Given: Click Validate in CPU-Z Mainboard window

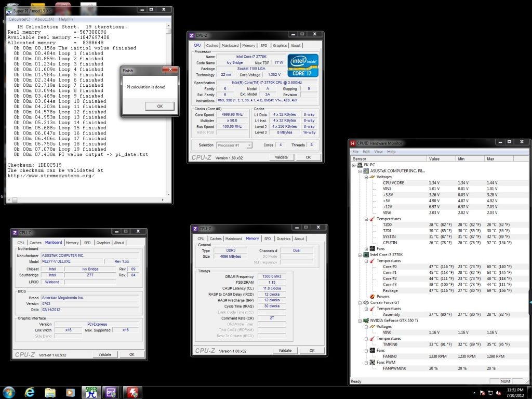Looking at the screenshot, I should [x=105, y=354].
